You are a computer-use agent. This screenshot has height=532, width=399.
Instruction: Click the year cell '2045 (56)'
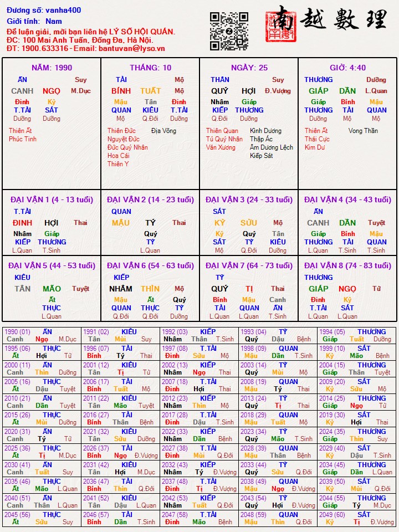(42, 519)
